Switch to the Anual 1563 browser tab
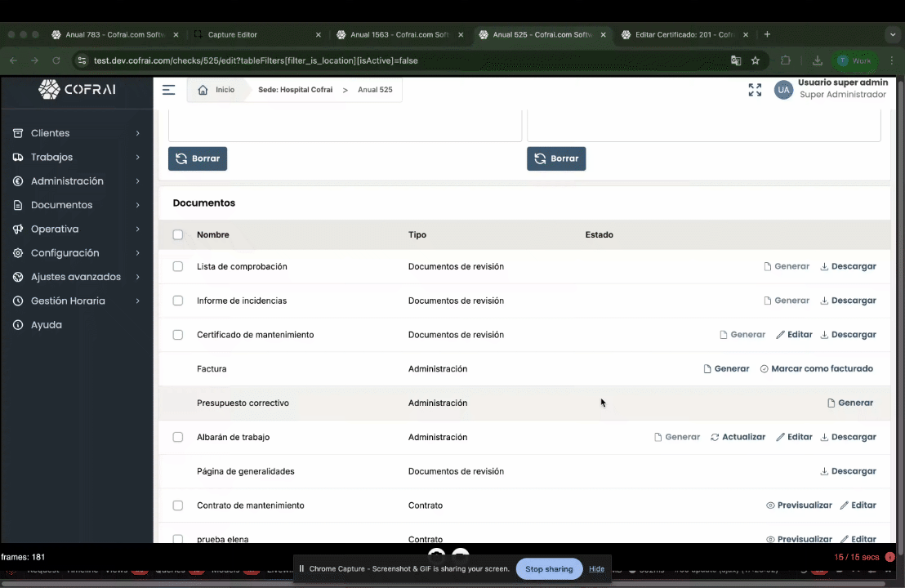 [398, 35]
